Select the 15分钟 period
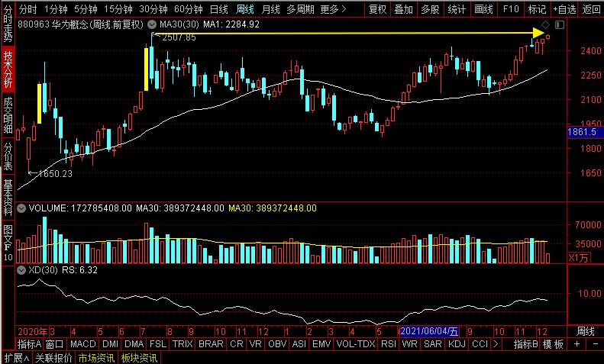Viewport: 604px width, 364px height. click(118, 9)
